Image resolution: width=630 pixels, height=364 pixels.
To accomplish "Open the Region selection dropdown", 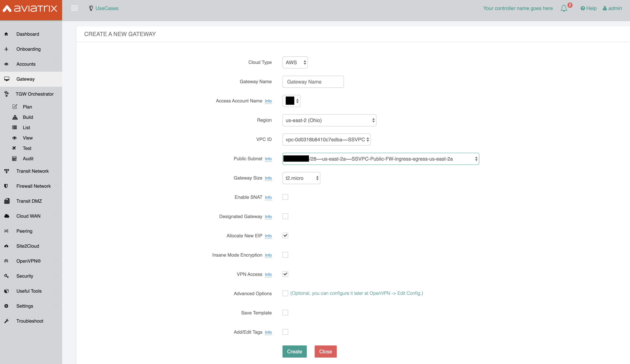I will [x=329, y=120].
